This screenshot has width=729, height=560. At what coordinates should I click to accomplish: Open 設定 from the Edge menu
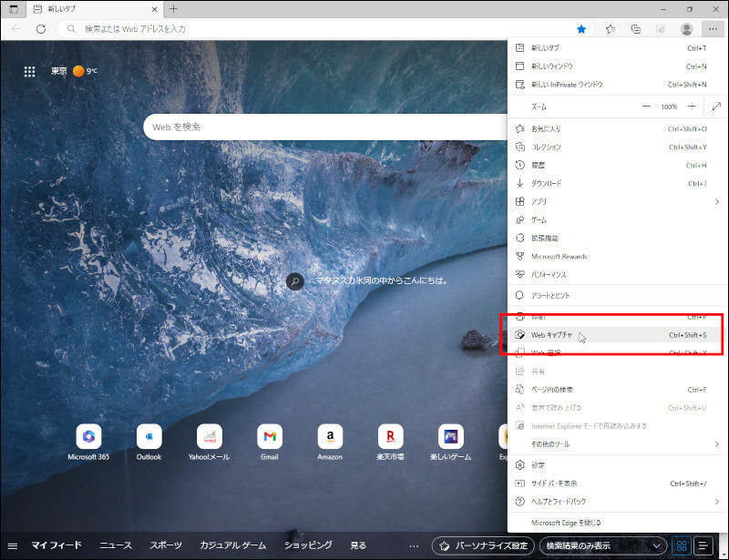tap(538, 464)
